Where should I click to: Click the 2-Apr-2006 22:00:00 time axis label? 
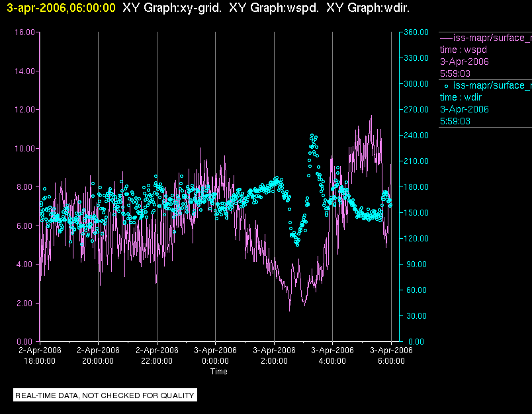click(157, 356)
